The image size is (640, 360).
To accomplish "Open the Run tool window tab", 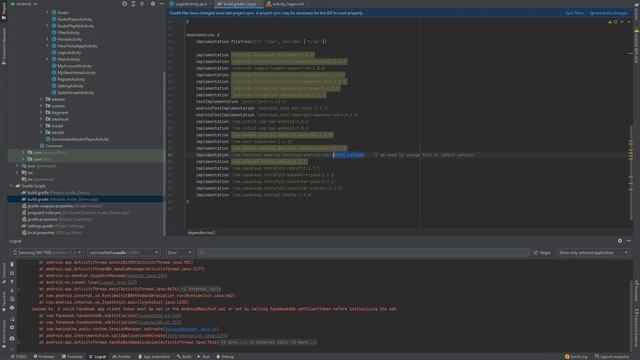I will [203, 356].
